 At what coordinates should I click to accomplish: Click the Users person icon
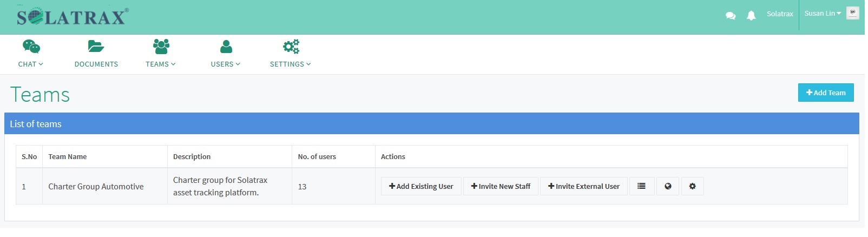pyautogui.click(x=227, y=47)
